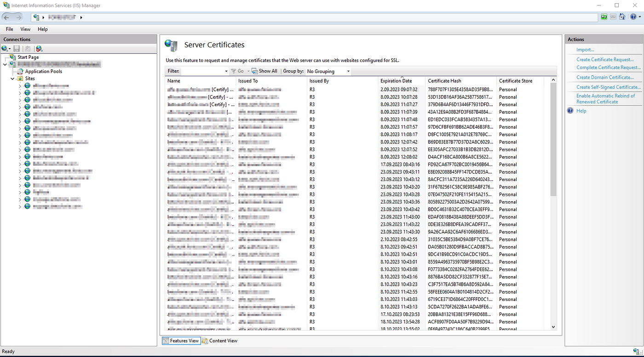The height and width of the screenshot is (357, 644).
Task: Activate the Content View tab toggle
Action: tap(221, 340)
